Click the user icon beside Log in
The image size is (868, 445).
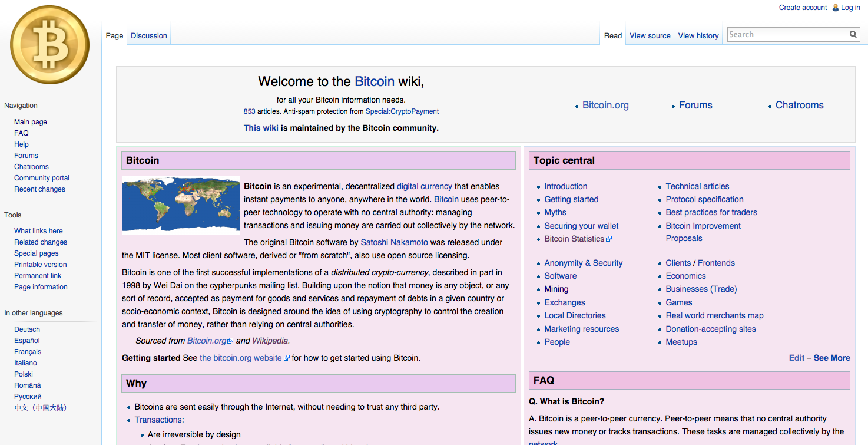pyautogui.click(x=836, y=8)
